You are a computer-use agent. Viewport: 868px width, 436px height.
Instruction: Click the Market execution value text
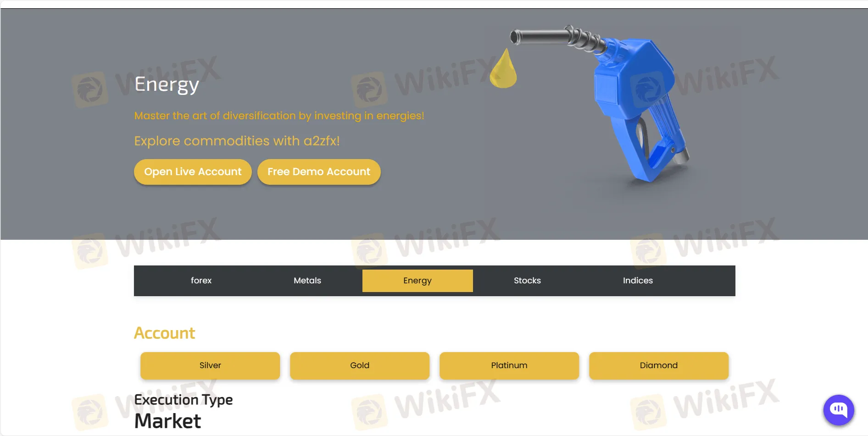point(167,421)
